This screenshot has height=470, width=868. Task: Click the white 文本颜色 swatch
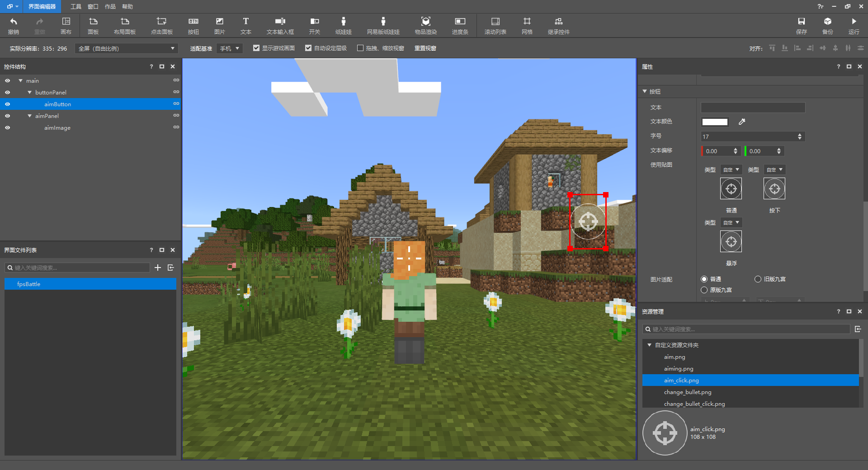tap(715, 122)
